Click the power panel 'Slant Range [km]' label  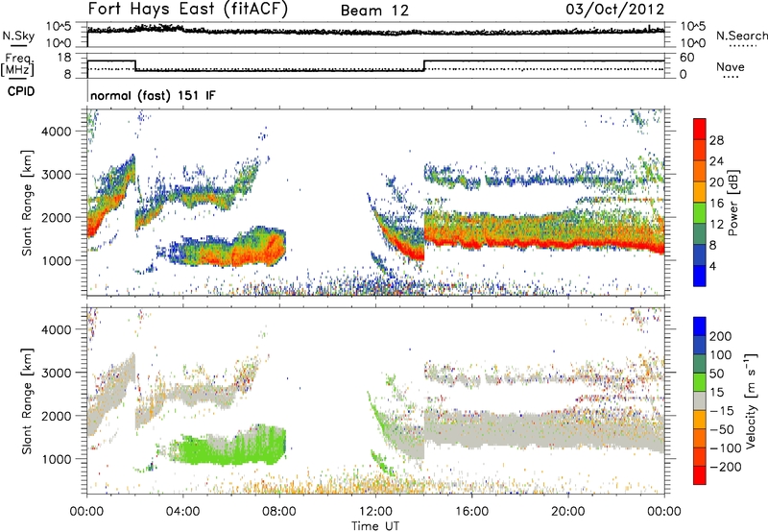27,203
